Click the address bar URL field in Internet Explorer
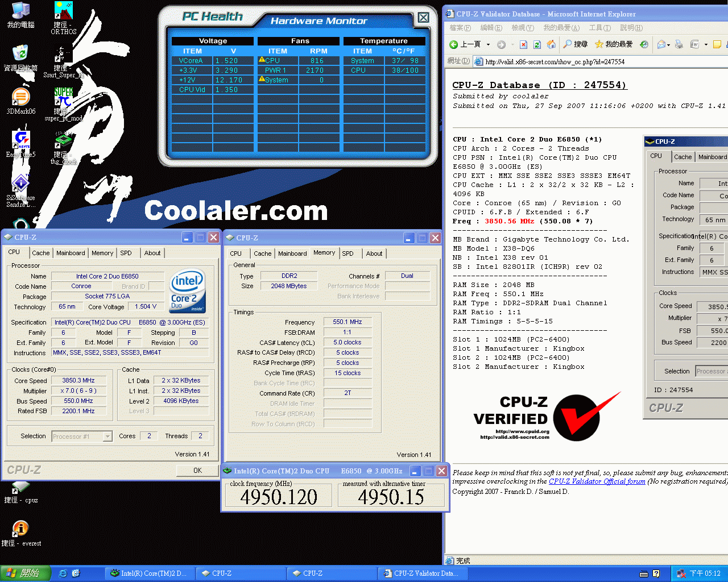728x582 pixels. pos(600,61)
